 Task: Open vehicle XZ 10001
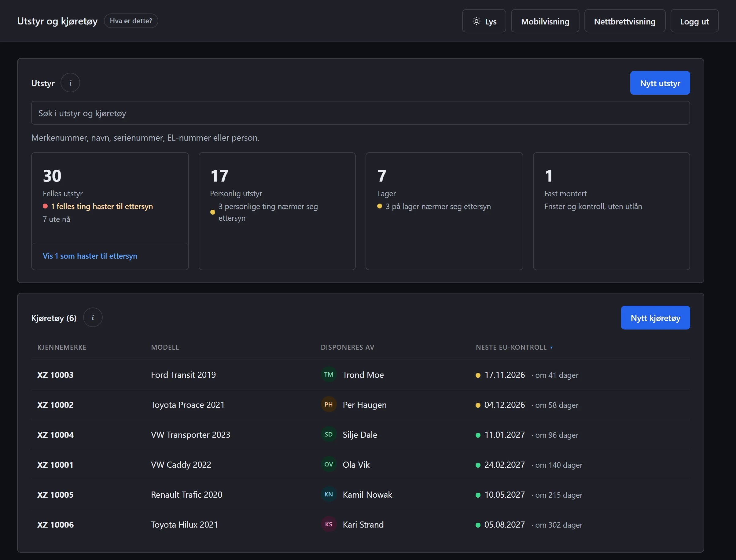click(55, 465)
